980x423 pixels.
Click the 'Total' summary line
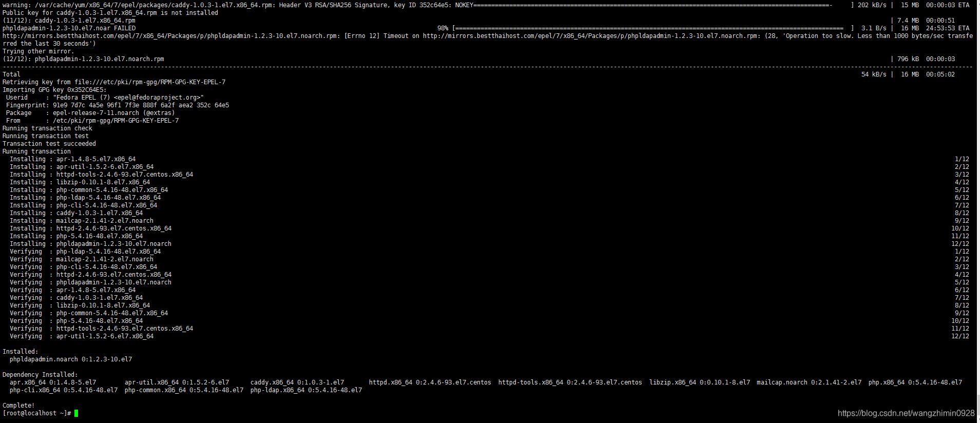click(x=479, y=74)
